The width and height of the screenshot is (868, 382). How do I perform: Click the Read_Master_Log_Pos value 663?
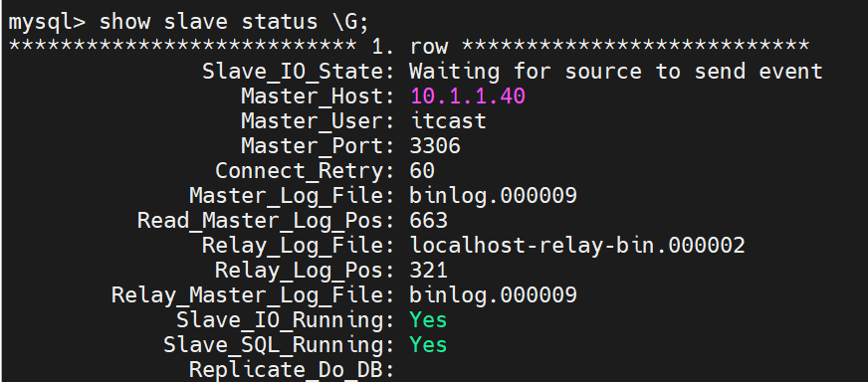click(428, 221)
